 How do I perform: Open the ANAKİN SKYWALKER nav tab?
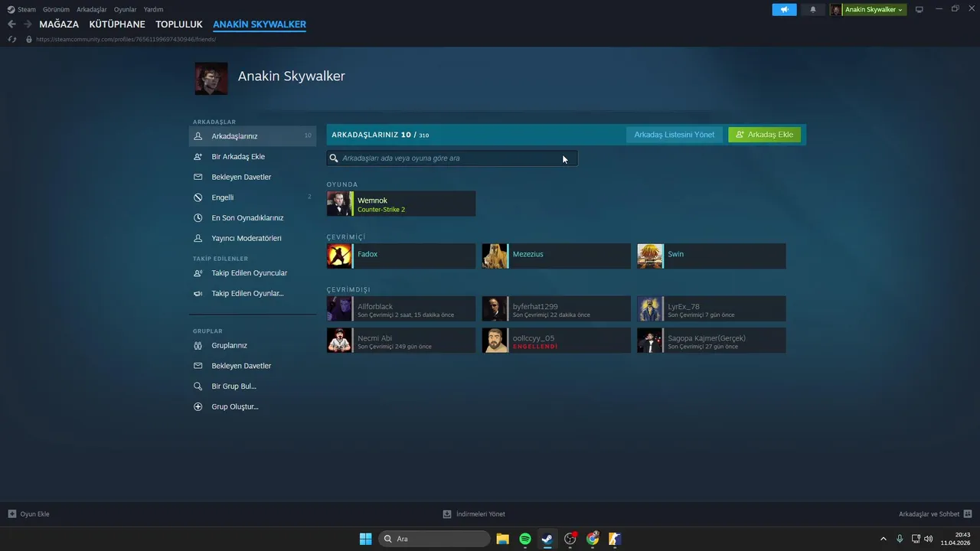click(x=260, y=24)
